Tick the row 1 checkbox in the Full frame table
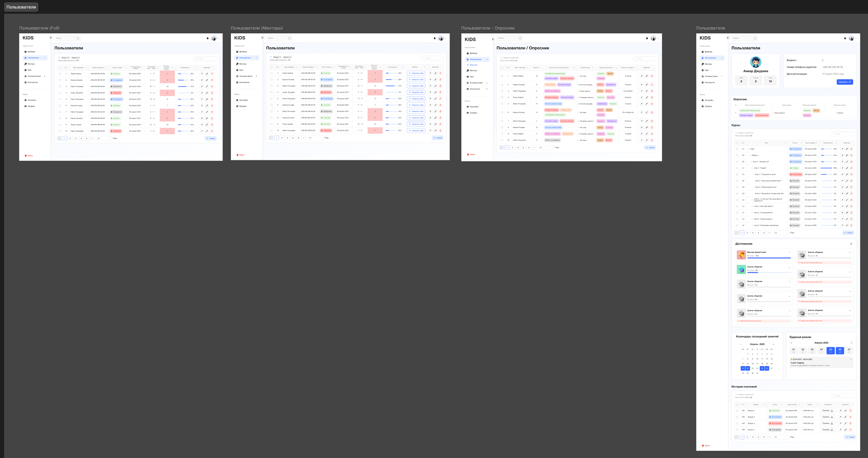Image resolution: width=868 pixels, height=458 pixels. coord(60,74)
